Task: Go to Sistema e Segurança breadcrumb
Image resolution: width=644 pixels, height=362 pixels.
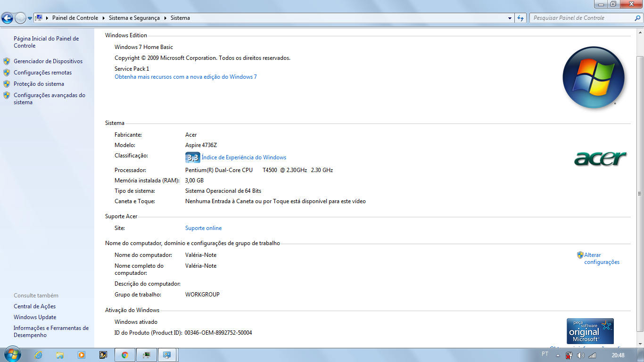Action: point(134,18)
